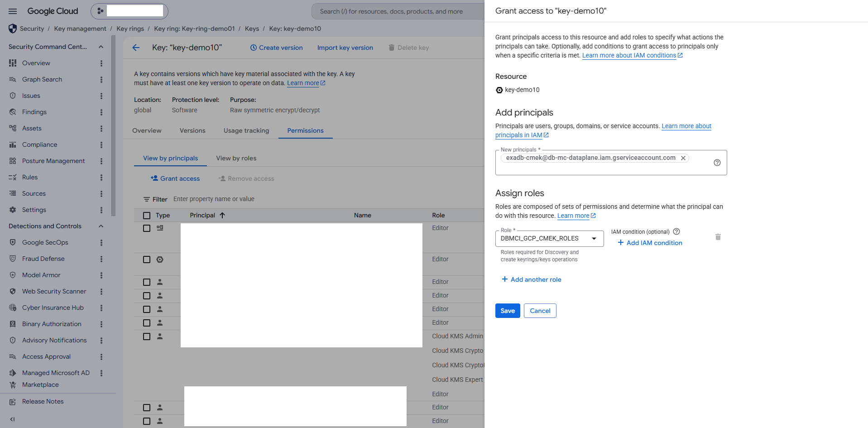The height and width of the screenshot is (428, 868).
Task: Open help for IAM condition
Action: coord(676,231)
